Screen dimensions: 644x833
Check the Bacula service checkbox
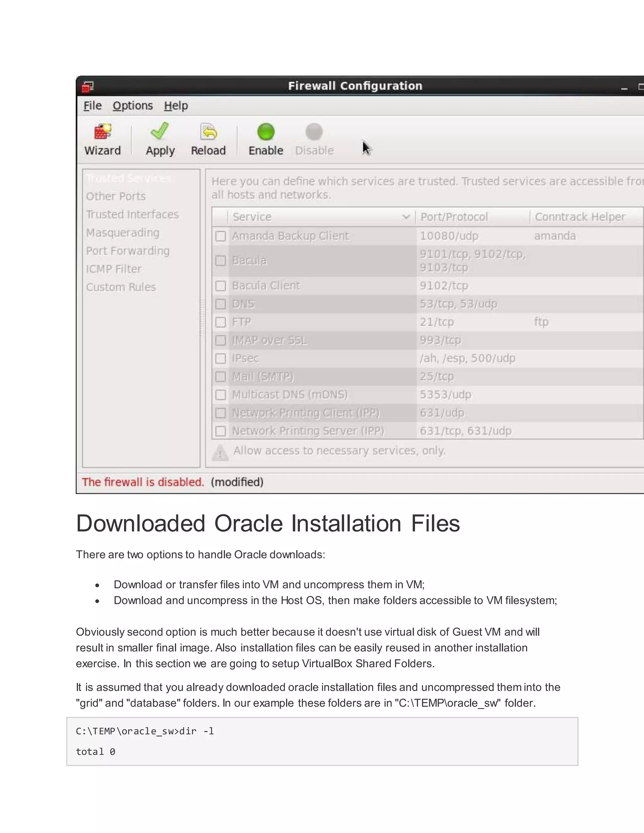pos(220,261)
